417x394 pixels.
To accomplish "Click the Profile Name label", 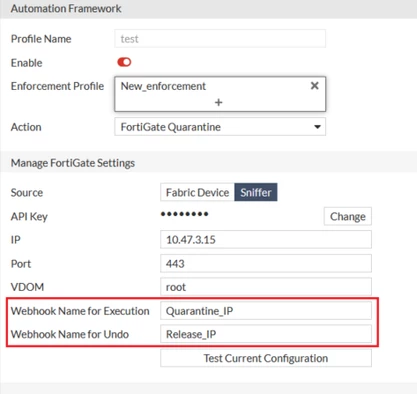I will (41, 39).
